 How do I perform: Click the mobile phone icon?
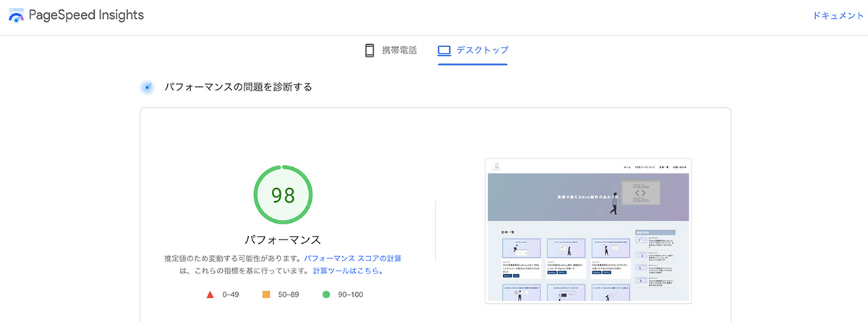[370, 51]
